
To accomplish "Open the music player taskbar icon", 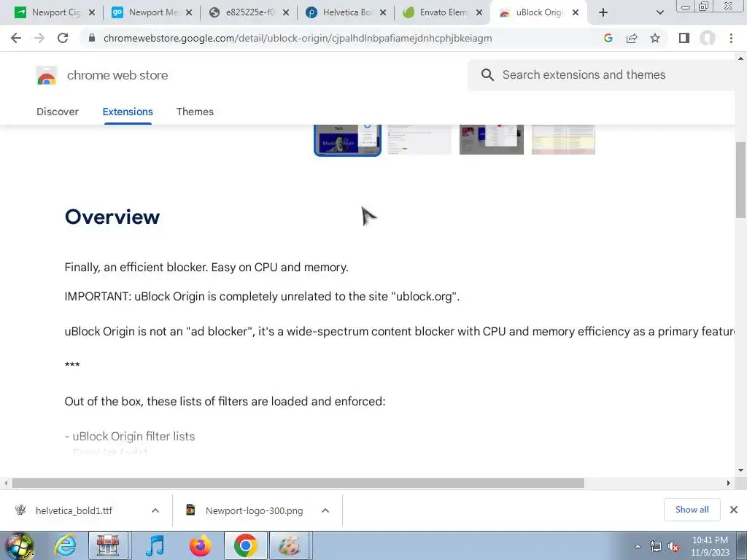I will click(155, 545).
